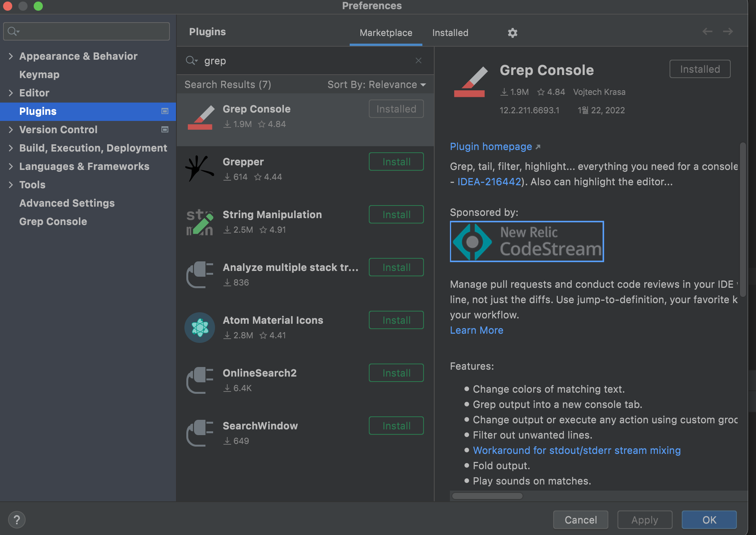Select the Marketplace tab
The width and height of the screenshot is (756, 535).
point(386,33)
